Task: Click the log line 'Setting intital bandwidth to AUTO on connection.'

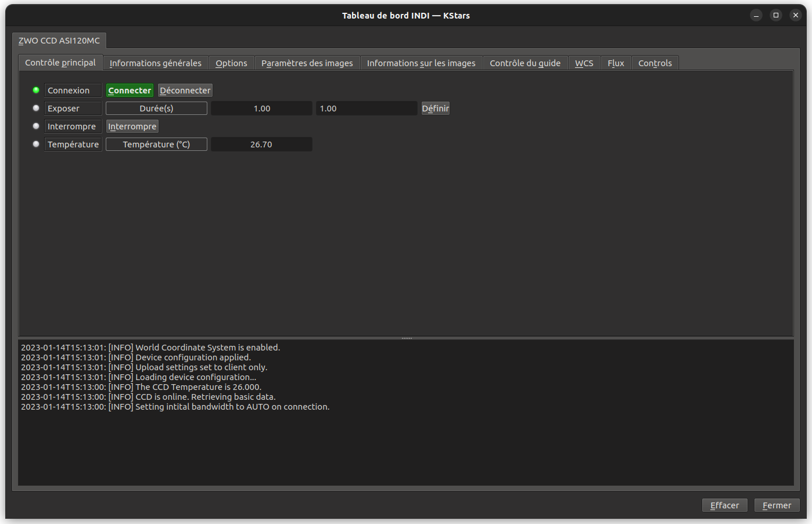Action: [x=175, y=407]
